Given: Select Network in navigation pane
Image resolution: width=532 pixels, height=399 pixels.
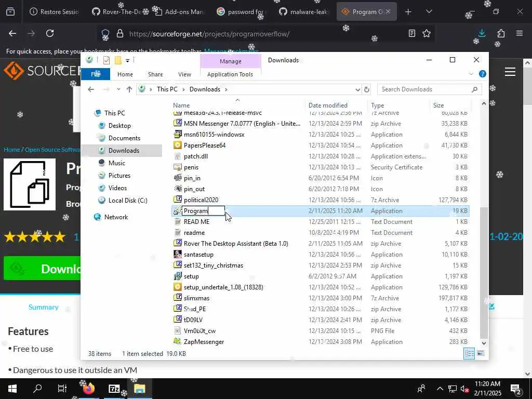Looking at the screenshot, I should click(116, 217).
